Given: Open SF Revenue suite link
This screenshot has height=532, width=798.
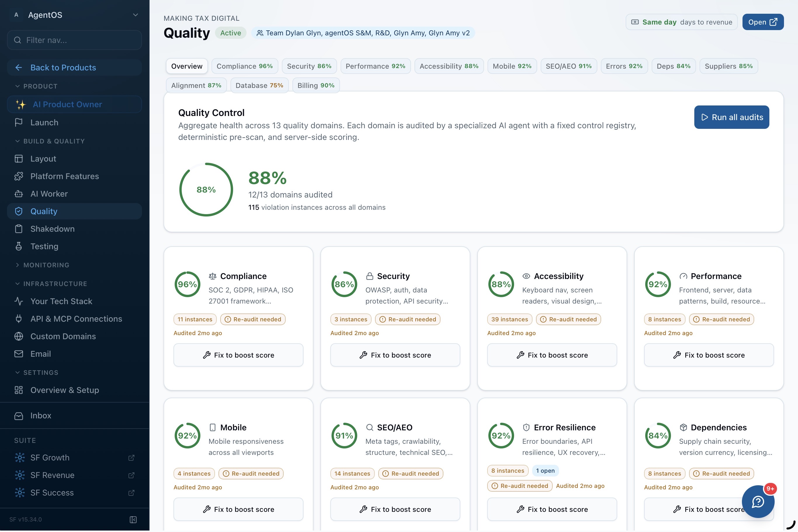Looking at the screenshot, I should click(x=74, y=475).
